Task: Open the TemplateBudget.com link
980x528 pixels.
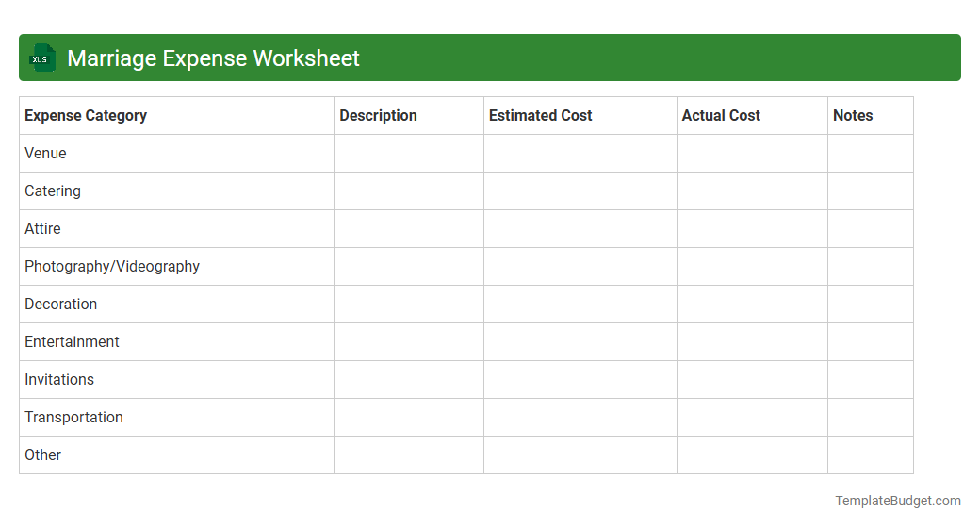Action: click(x=898, y=501)
